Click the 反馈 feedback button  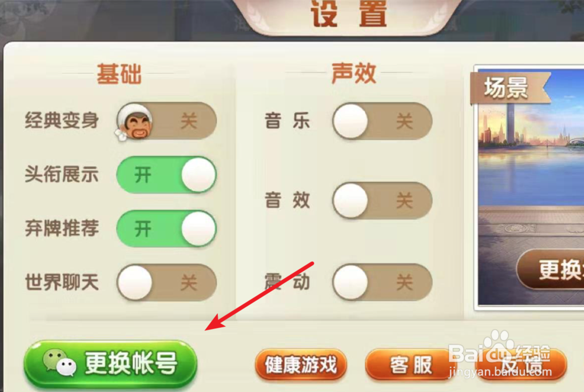pos(522,365)
